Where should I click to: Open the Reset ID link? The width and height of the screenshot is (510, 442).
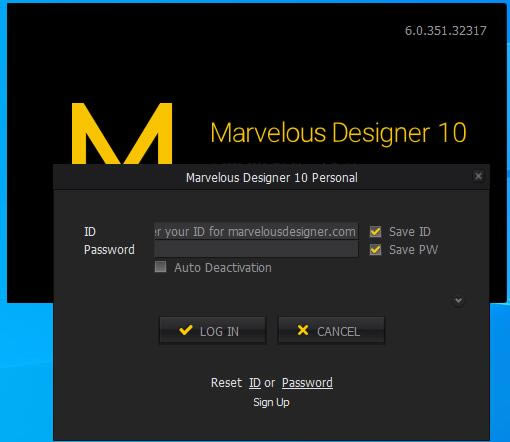[x=255, y=383]
